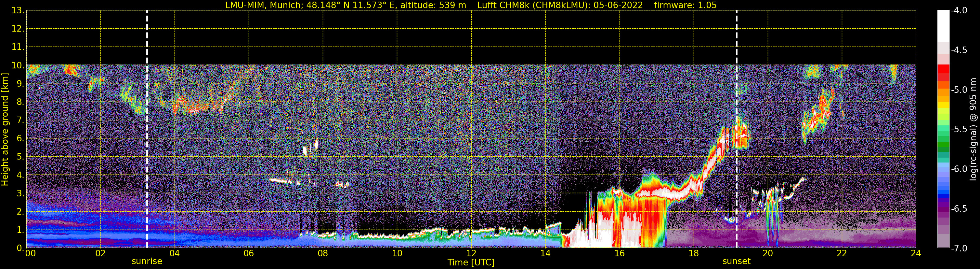Click the 'Height above ground [km]' axis title
Viewport: 980px width, 269px height.
(x=5, y=130)
